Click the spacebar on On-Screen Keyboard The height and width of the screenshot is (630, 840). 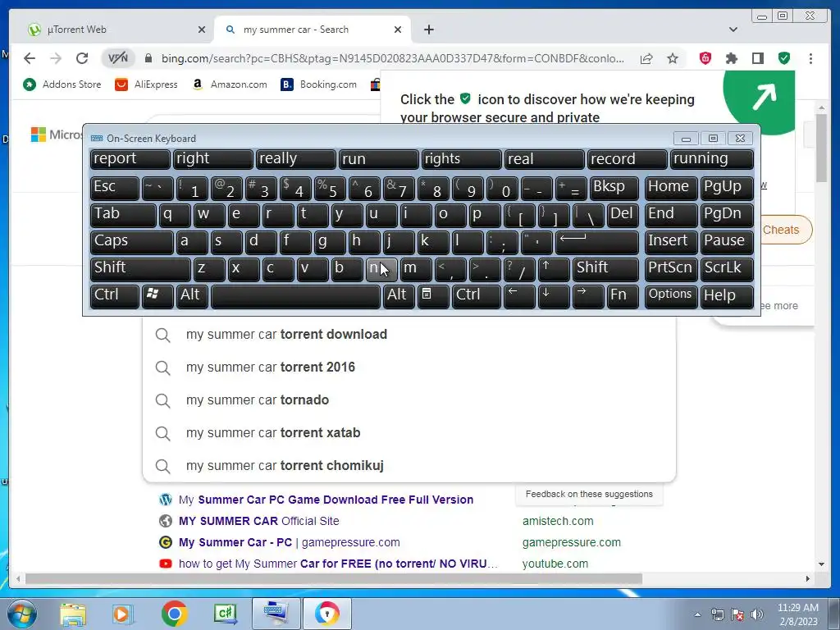tap(295, 295)
